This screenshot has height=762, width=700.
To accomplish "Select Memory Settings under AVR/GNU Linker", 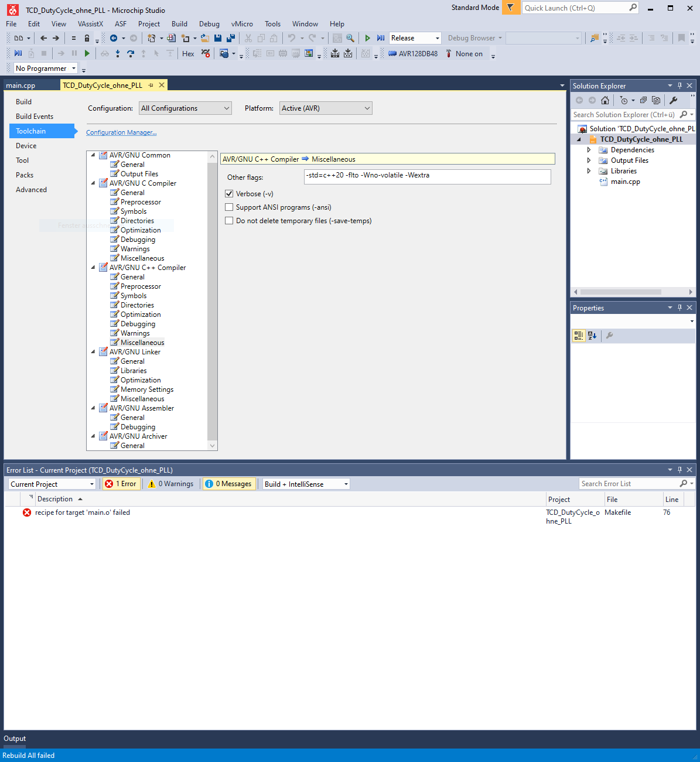I will [x=147, y=389].
